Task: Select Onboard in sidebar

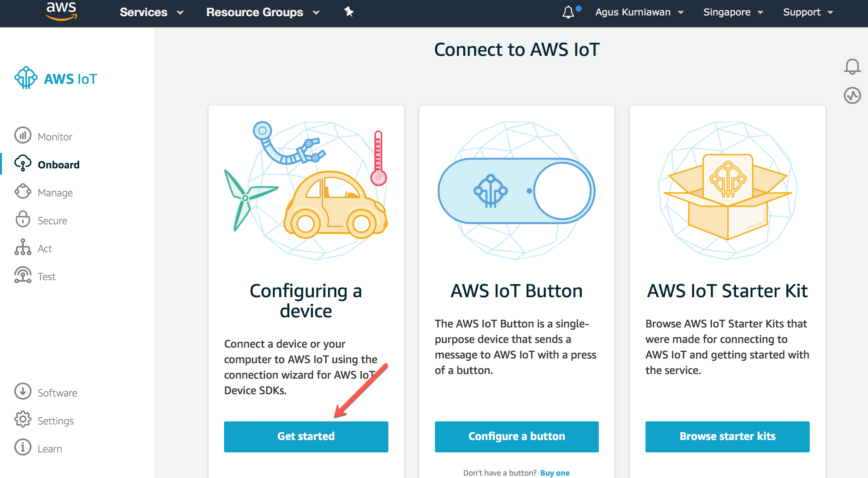Action: [59, 165]
